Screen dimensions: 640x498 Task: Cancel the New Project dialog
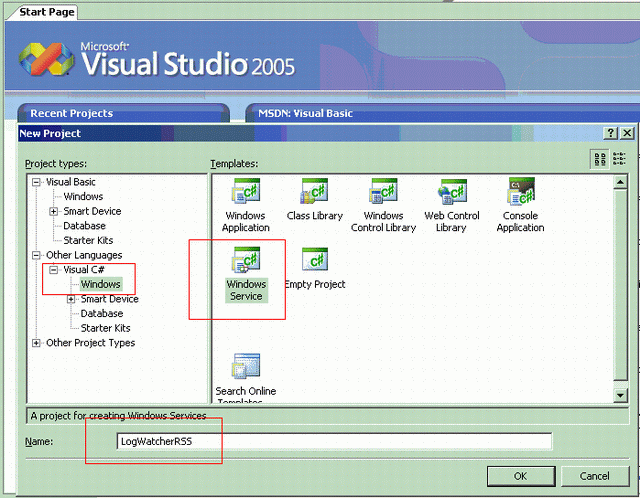(x=594, y=475)
